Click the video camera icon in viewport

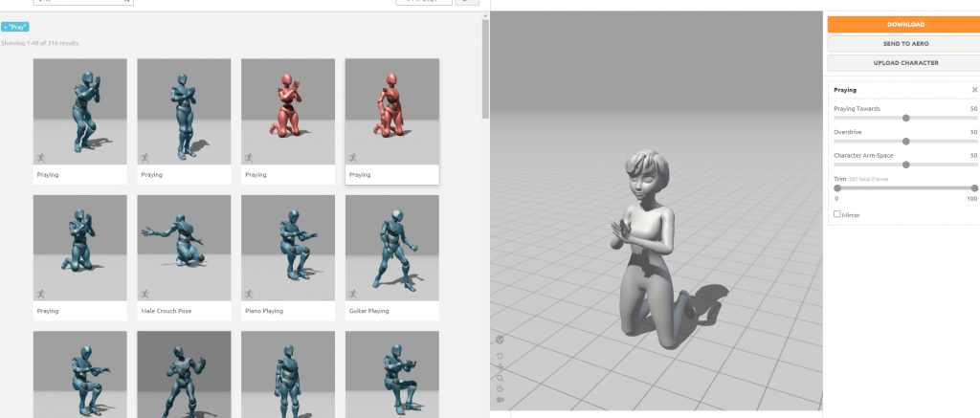tap(500, 399)
